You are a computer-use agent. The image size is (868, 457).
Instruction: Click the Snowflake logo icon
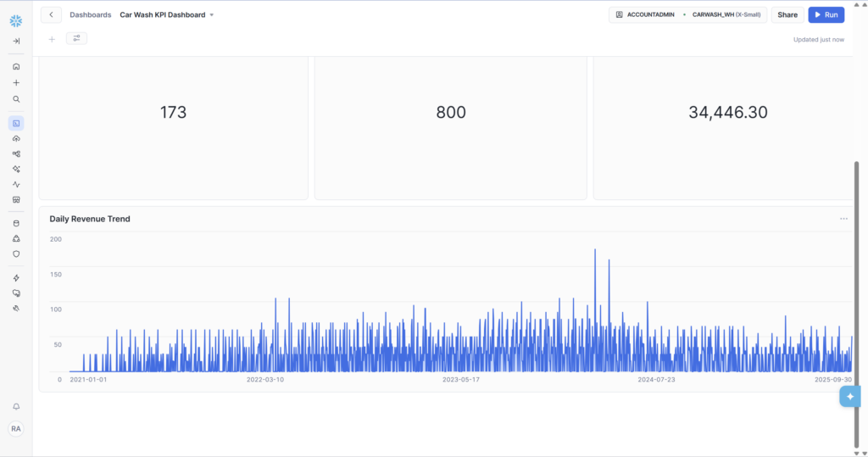coord(16,20)
